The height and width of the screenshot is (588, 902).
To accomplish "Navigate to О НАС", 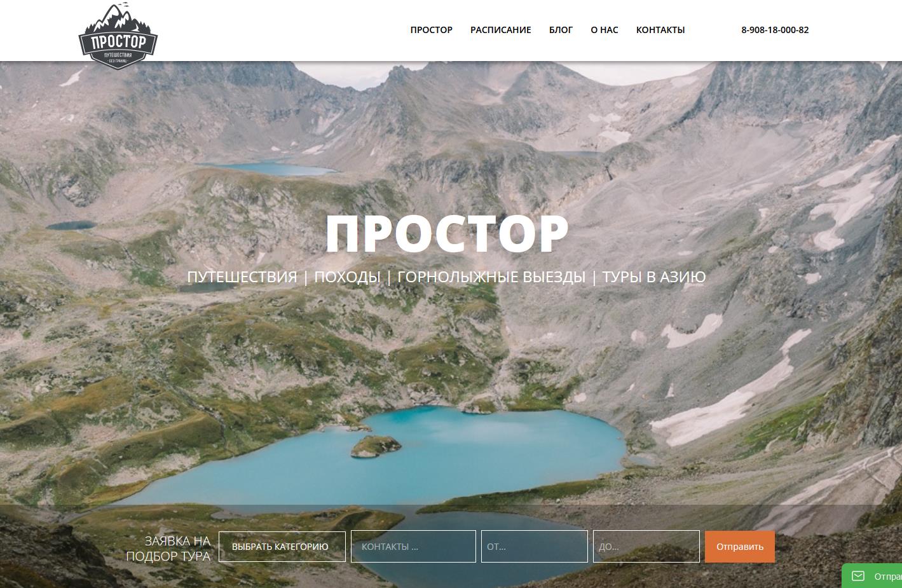I will 605,30.
